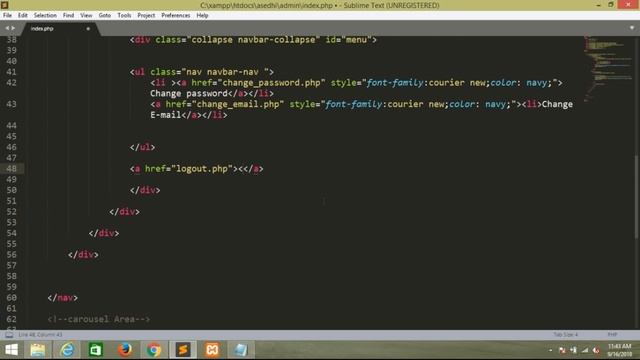Image resolution: width=640 pixels, height=360 pixels.
Task: Minimize the Sublime Text window
Action: pos(598,5)
